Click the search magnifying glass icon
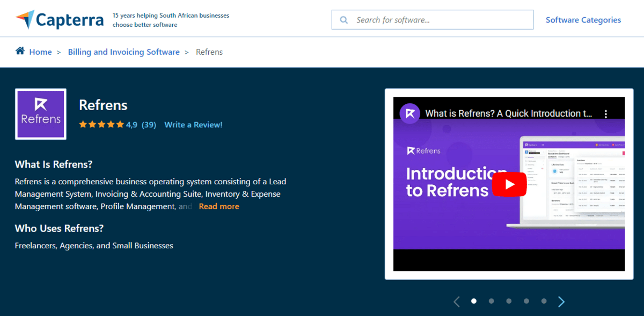This screenshot has height=316, width=644. [343, 19]
